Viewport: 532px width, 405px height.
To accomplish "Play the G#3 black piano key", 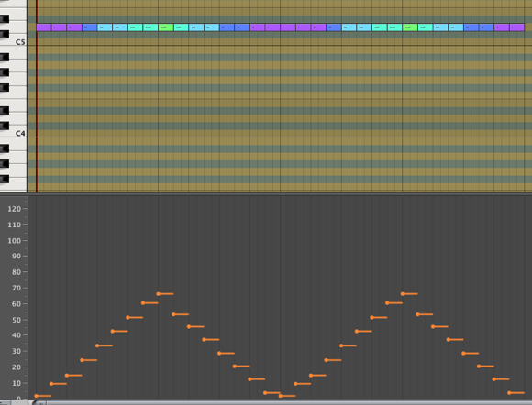I will pos(5,163).
